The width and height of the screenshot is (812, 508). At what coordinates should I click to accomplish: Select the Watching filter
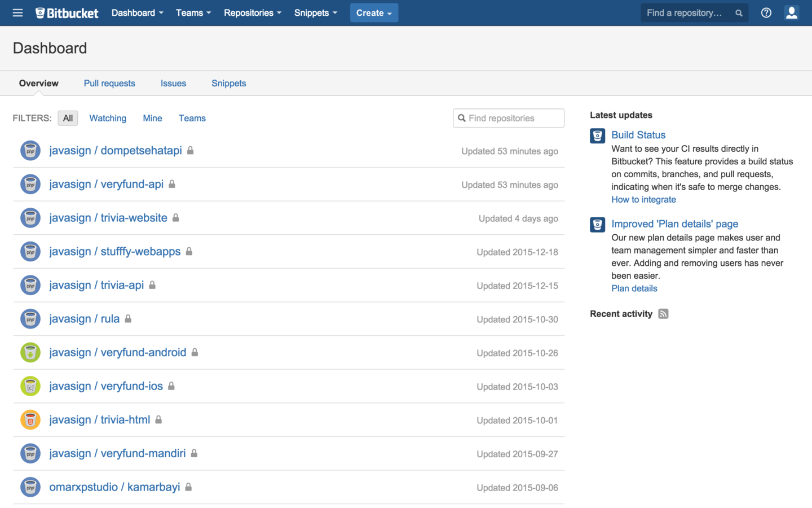coord(108,118)
